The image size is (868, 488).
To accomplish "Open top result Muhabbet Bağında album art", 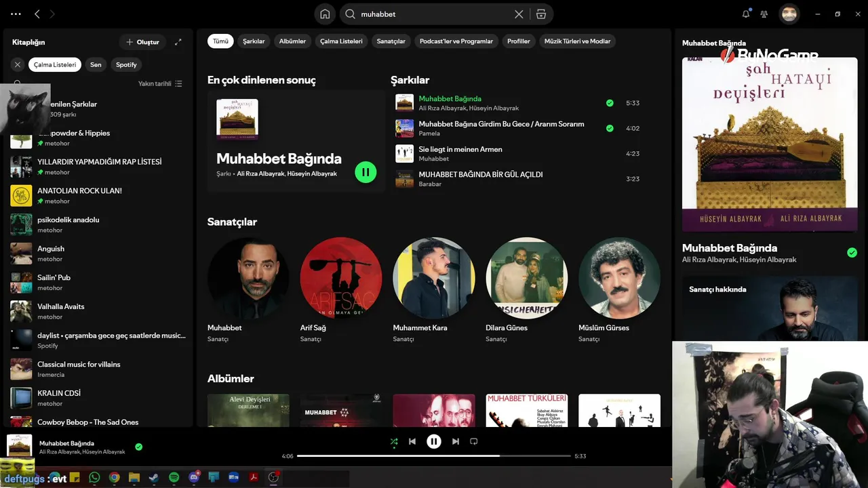I will coord(237,119).
